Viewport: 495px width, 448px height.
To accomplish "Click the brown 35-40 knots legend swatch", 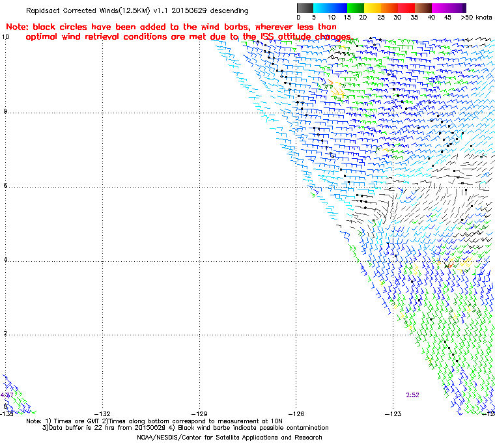I will coord(423,8).
